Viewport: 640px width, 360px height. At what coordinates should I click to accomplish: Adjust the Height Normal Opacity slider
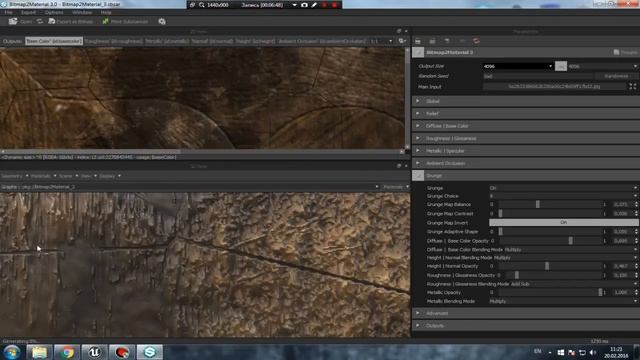coord(550,266)
